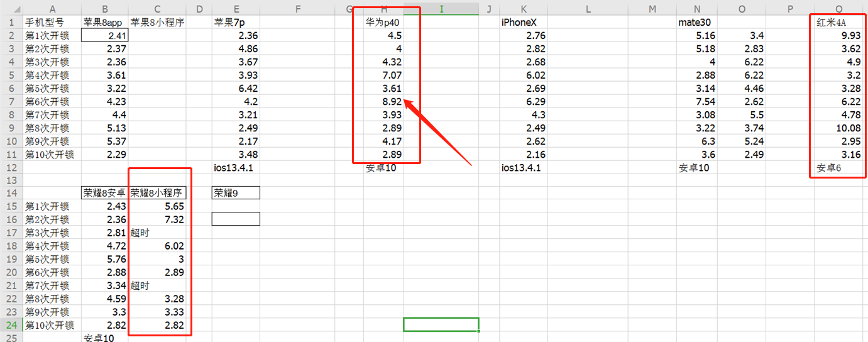Select the highlighted column header I
Viewport: 868px width, 342px height.
[x=441, y=9]
